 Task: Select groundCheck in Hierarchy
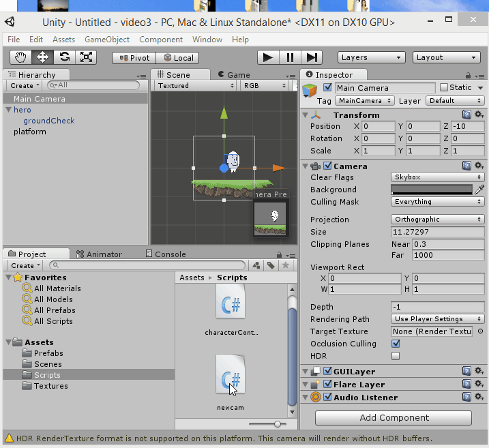pyautogui.click(x=48, y=121)
